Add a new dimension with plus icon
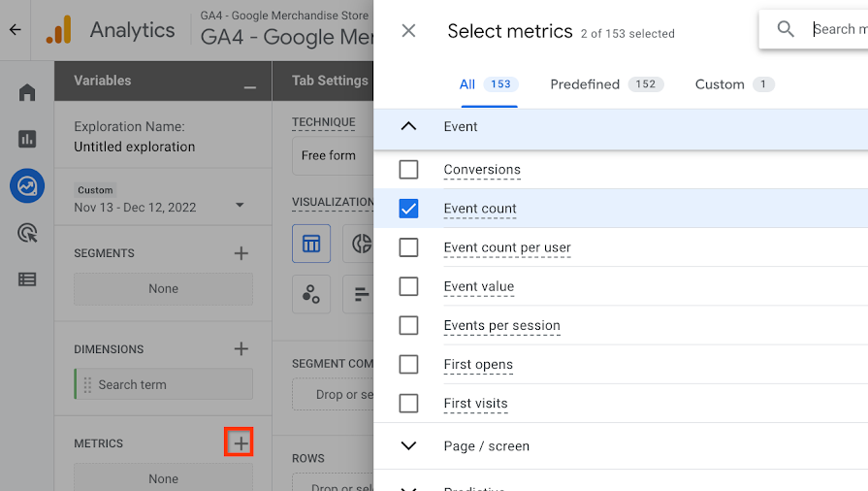868x491 pixels. coord(241,349)
